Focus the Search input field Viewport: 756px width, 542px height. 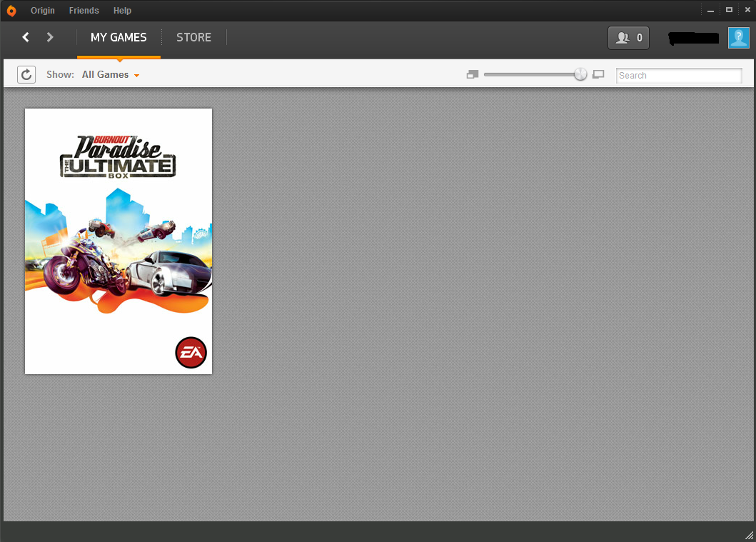(679, 75)
